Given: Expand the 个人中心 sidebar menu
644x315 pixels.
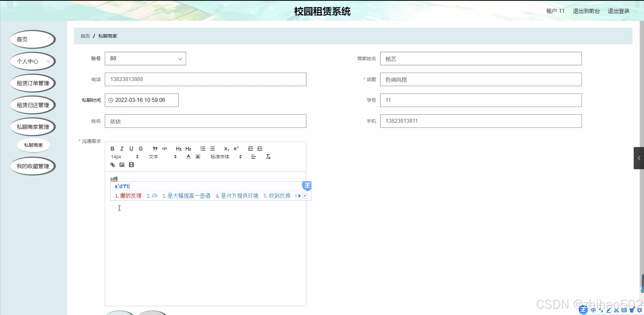Looking at the screenshot, I should pos(33,61).
